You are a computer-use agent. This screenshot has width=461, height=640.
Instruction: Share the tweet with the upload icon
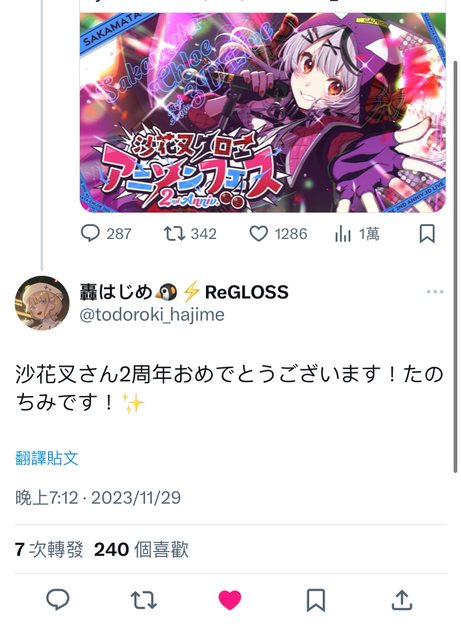(x=402, y=600)
